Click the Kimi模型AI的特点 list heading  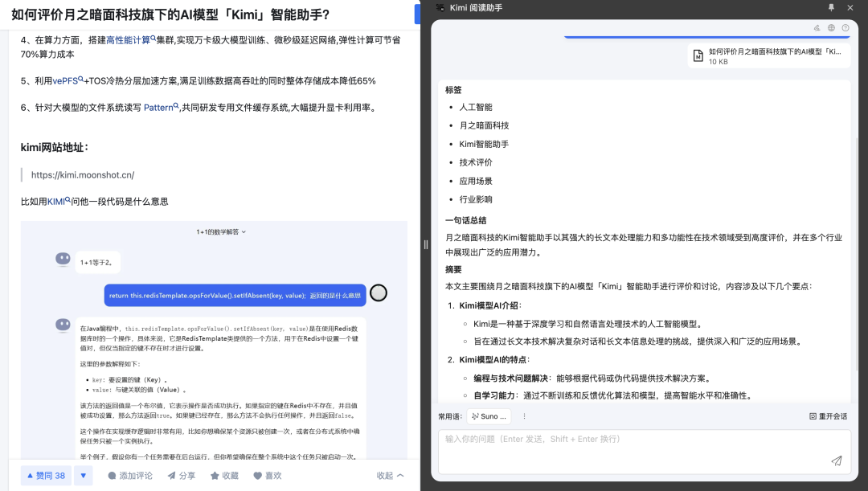tap(494, 360)
